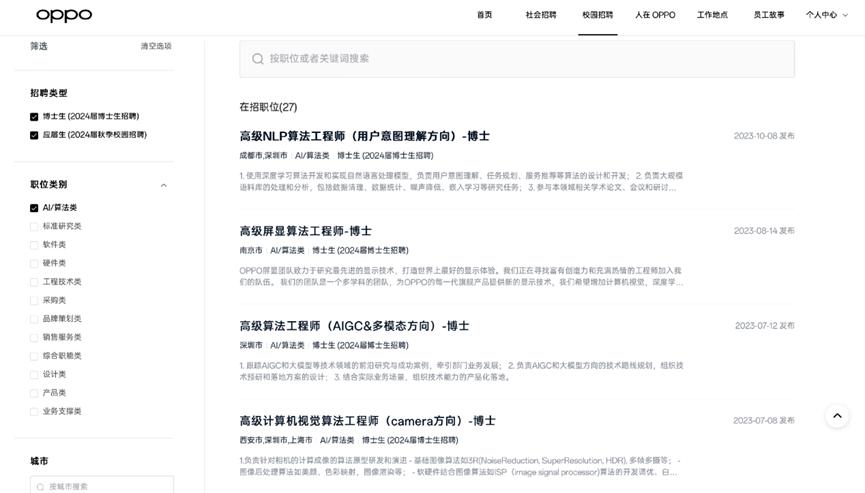This screenshot has width=865, height=493.
Task: Click the 2023-10-08 发布 date
Action: (764, 136)
